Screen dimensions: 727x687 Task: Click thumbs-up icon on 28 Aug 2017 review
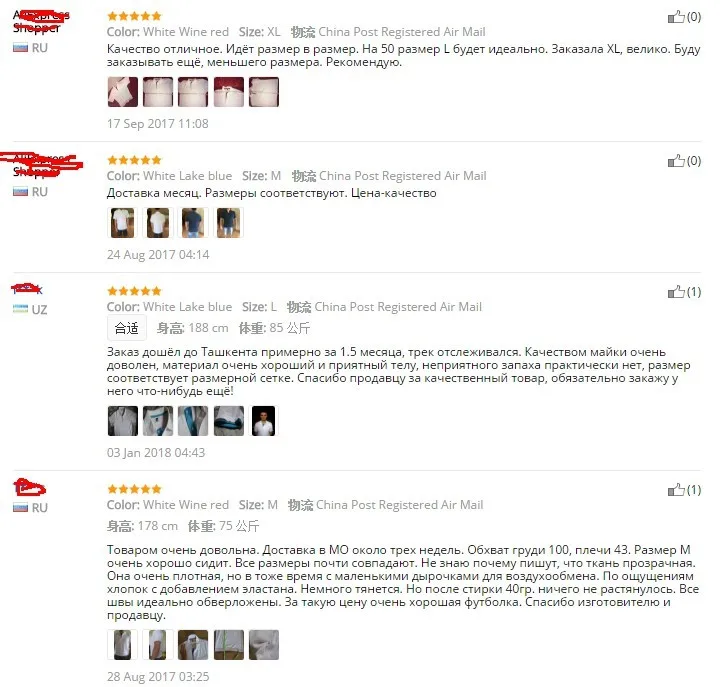(x=676, y=490)
